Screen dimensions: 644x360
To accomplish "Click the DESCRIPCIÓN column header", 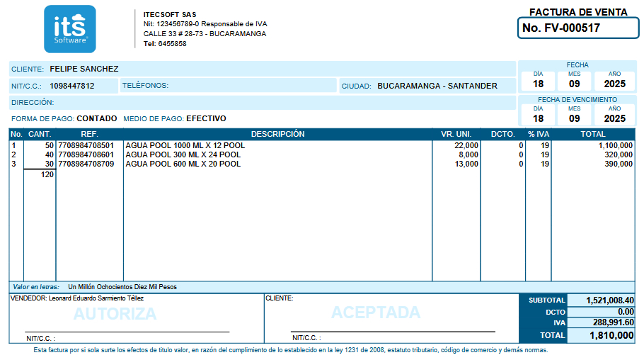I will tap(277, 134).
